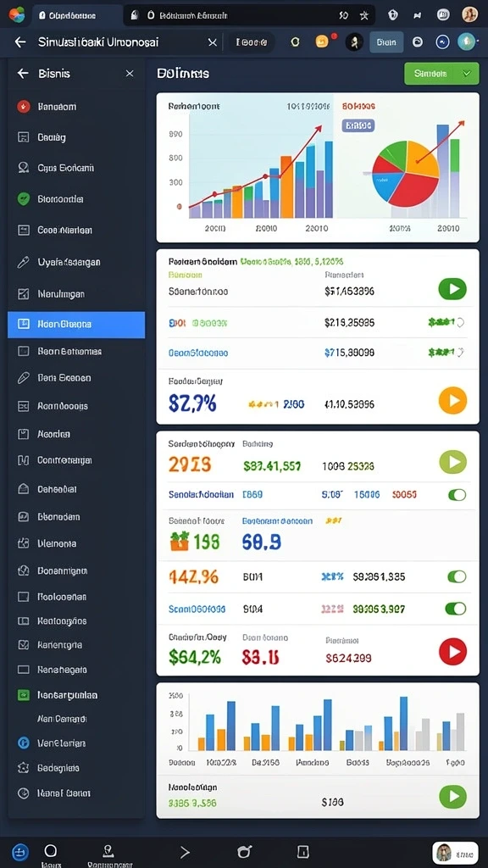Switch to the first browser tab
The image size is (488, 868).
77,15
